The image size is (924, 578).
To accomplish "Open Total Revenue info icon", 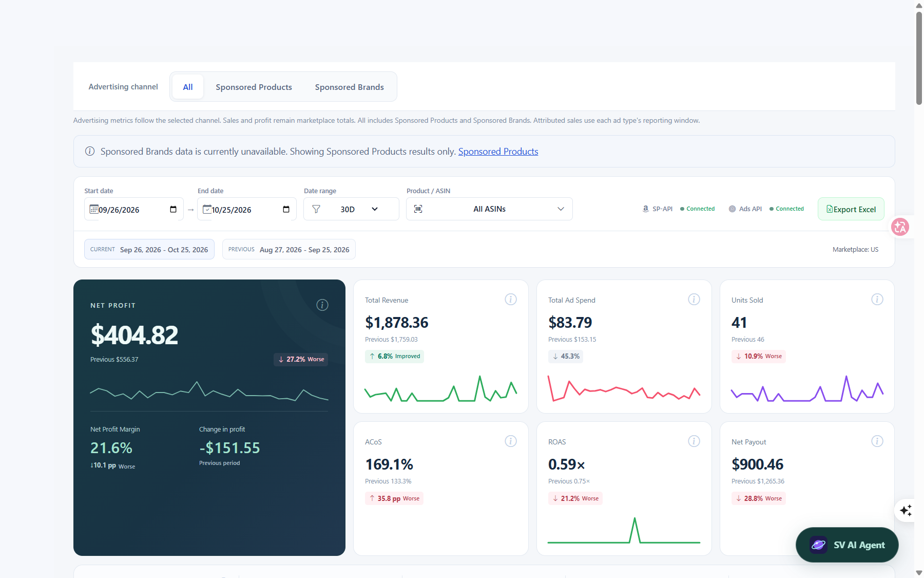I will coord(511,300).
